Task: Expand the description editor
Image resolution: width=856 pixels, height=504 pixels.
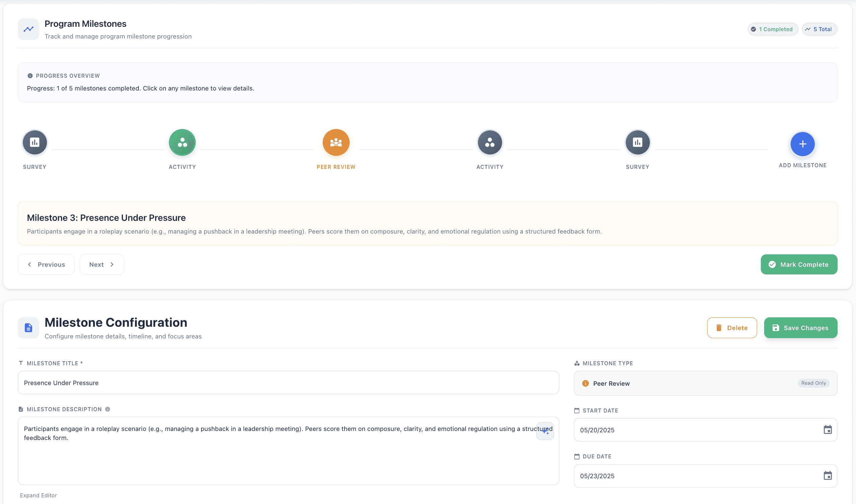Action: tap(39, 495)
